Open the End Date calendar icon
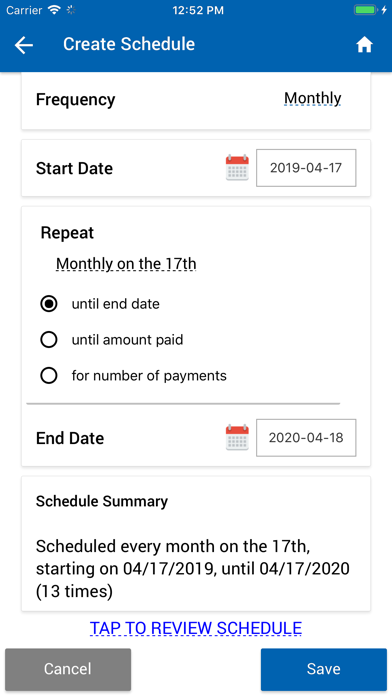The image size is (392, 696). click(237, 438)
